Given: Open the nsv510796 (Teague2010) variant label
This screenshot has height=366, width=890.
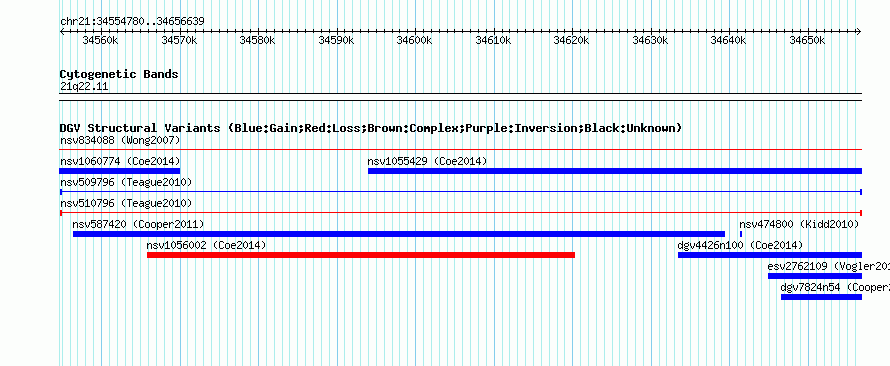Looking at the screenshot, I should [x=126, y=203].
